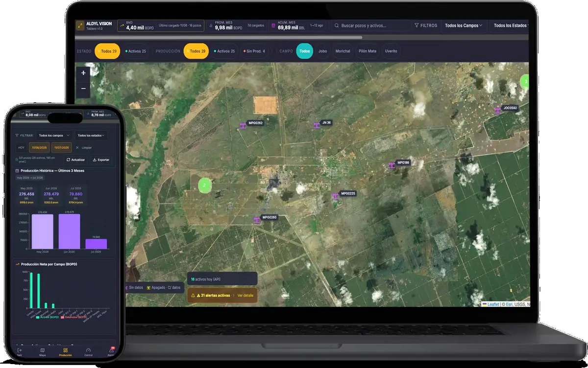Tap the Alertas warning icon with badge
588x368 pixels.
pos(111,350)
